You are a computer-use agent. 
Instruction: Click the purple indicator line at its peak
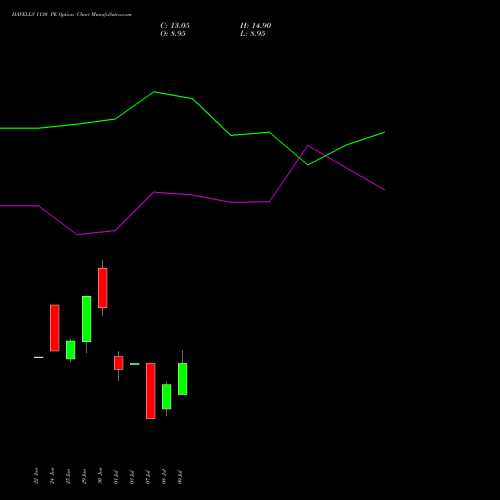308,146
